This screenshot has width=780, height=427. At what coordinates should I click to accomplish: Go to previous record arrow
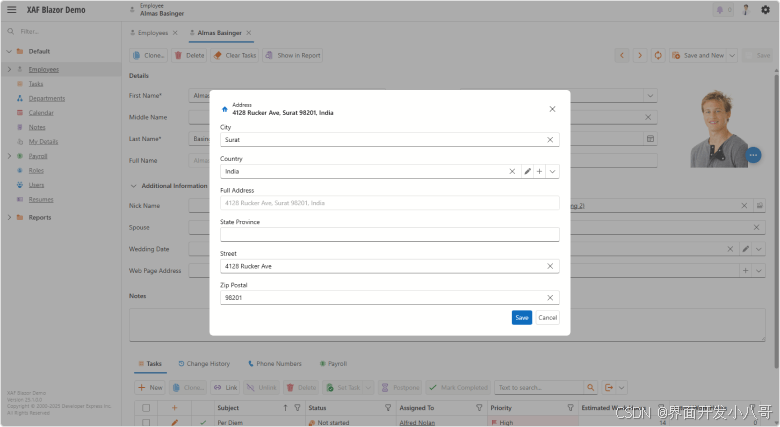pyautogui.click(x=622, y=55)
